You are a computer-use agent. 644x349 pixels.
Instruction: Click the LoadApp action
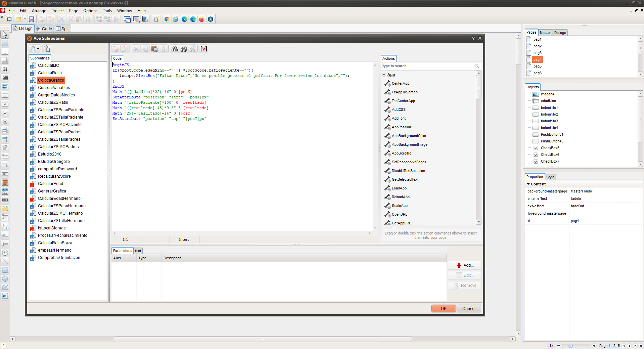(399, 188)
